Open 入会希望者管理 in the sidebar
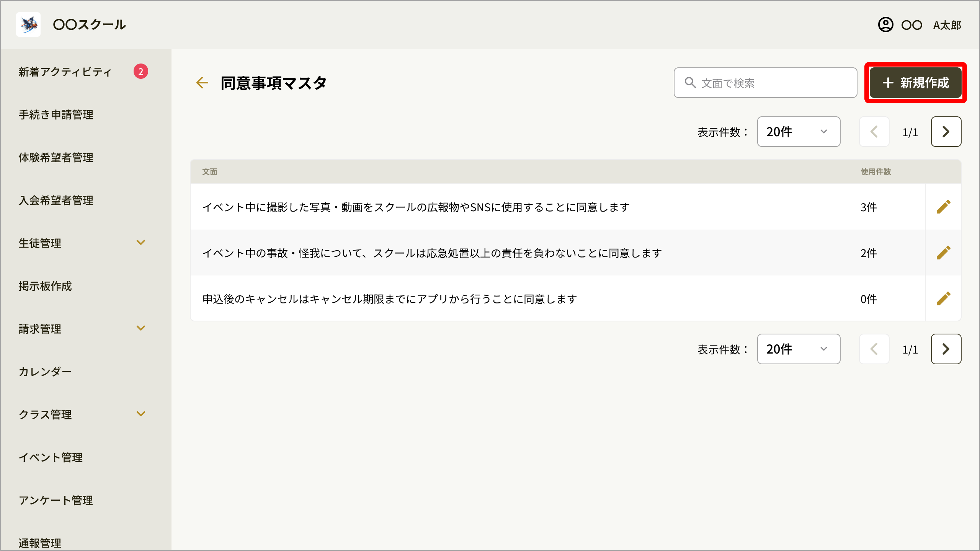 (x=56, y=201)
